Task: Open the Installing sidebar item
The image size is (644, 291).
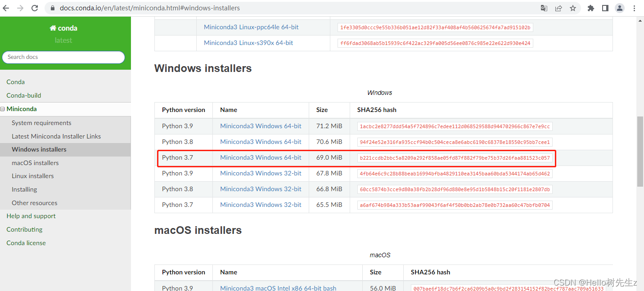Action: tap(24, 189)
